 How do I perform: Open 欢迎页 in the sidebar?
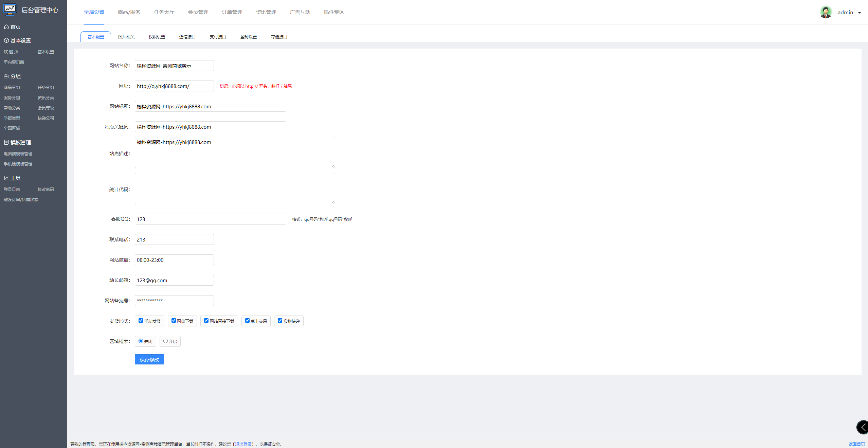(11, 52)
